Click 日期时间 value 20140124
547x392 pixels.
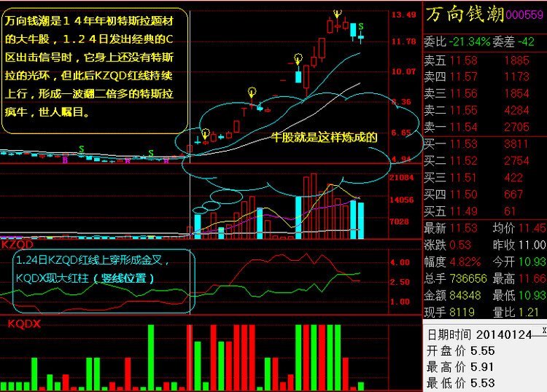click(x=504, y=335)
